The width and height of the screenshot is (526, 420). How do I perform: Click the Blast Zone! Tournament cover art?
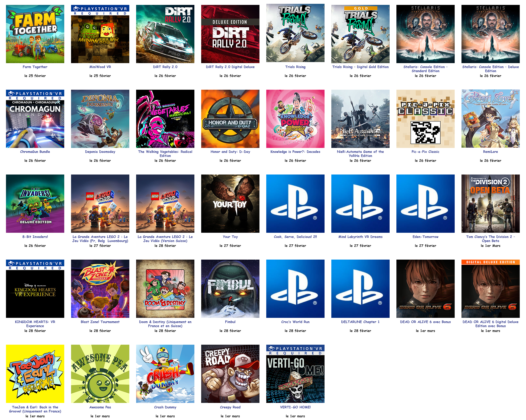100,289
